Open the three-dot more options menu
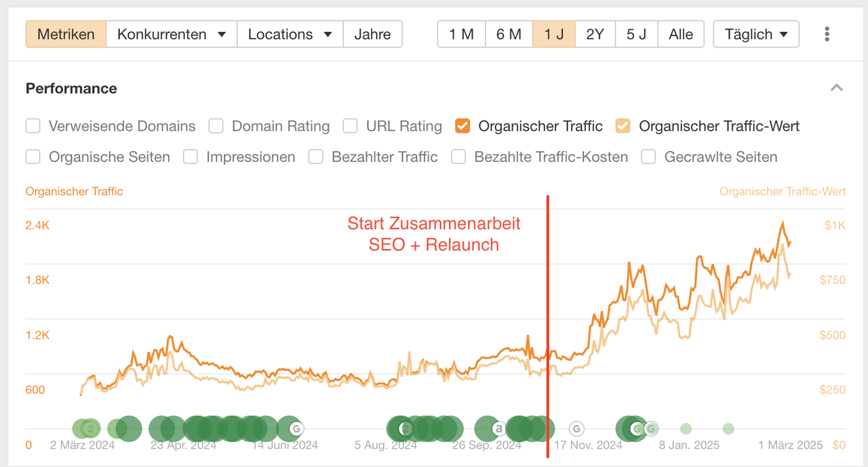Image resolution: width=868 pixels, height=467 pixels. click(827, 34)
